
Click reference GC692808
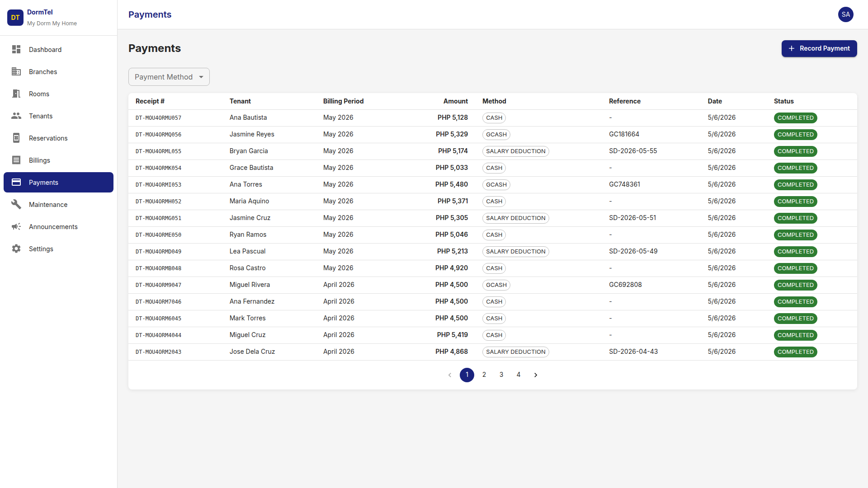pos(625,285)
